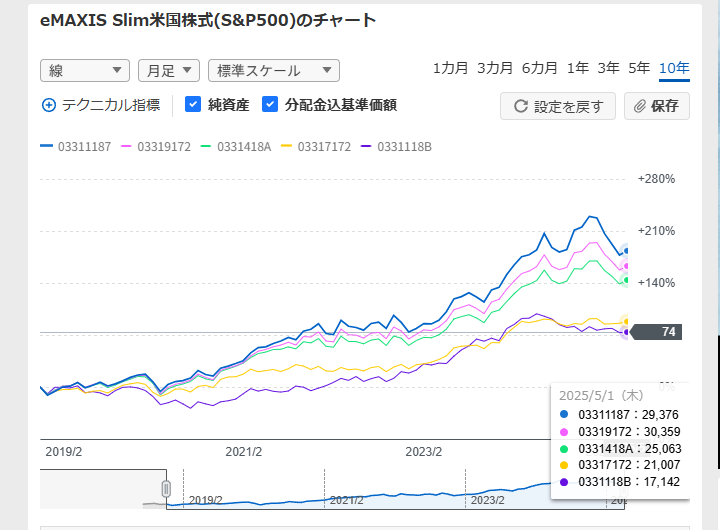
Task: Select the 6カ月 period tab
Action: (x=539, y=68)
